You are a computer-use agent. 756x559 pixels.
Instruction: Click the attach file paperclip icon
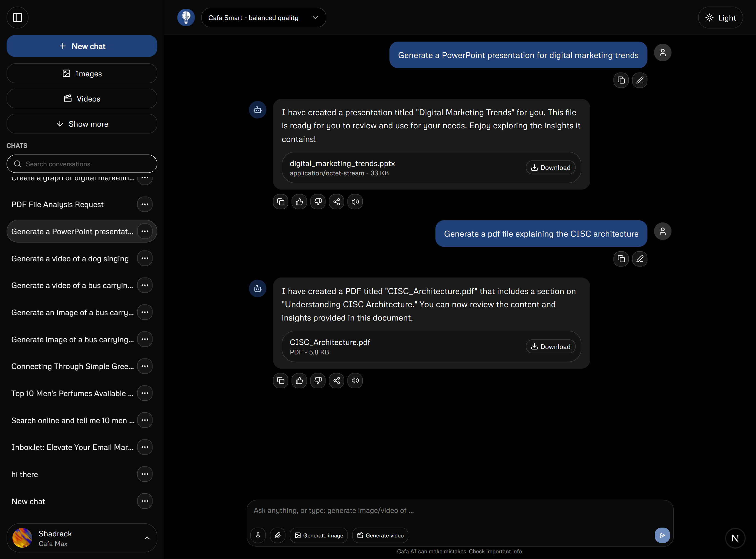click(277, 535)
